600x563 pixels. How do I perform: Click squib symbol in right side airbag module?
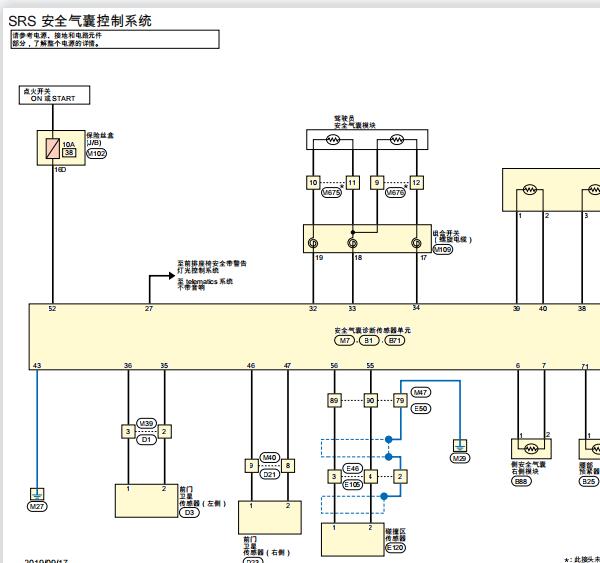pos(530,448)
